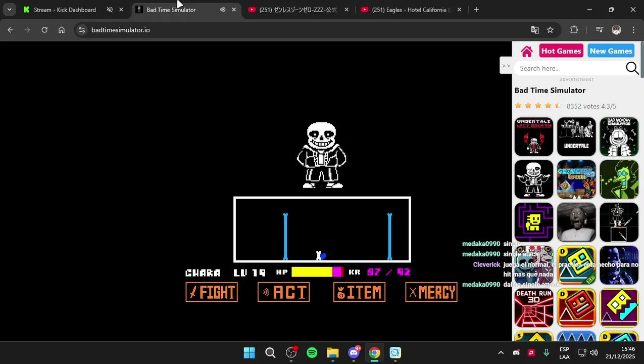Open the tab search dropdown arrow
Image resolution: width=644 pixels, height=364 pixels.
coord(9,10)
